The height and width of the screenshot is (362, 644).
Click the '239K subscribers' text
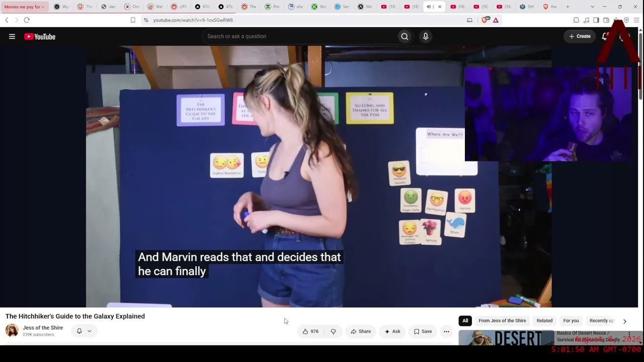pos(38,335)
